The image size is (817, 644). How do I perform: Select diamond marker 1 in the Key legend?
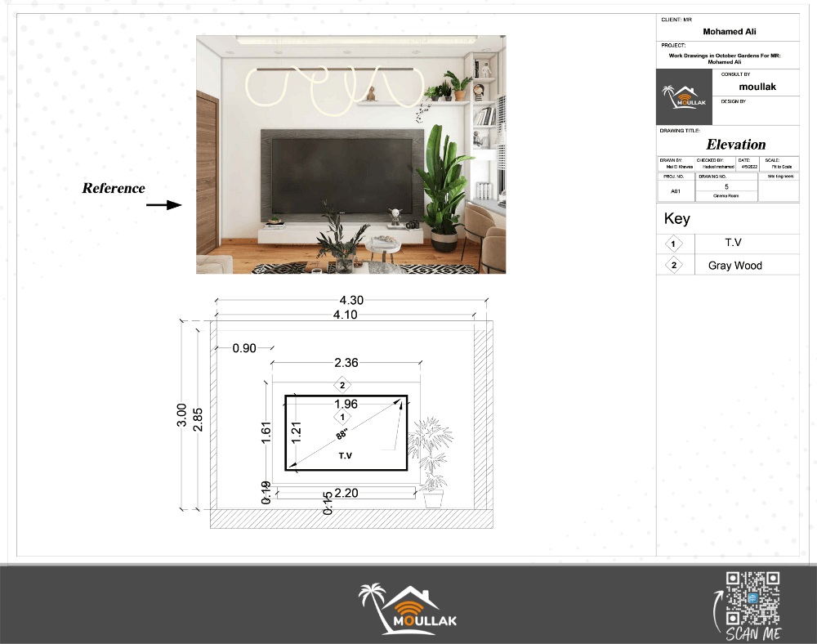tap(673, 244)
